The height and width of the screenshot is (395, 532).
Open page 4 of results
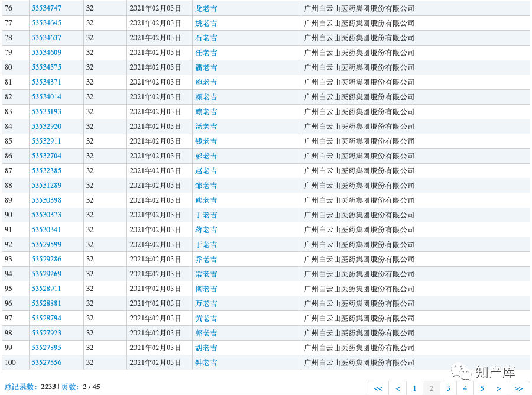click(x=465, y=388)
